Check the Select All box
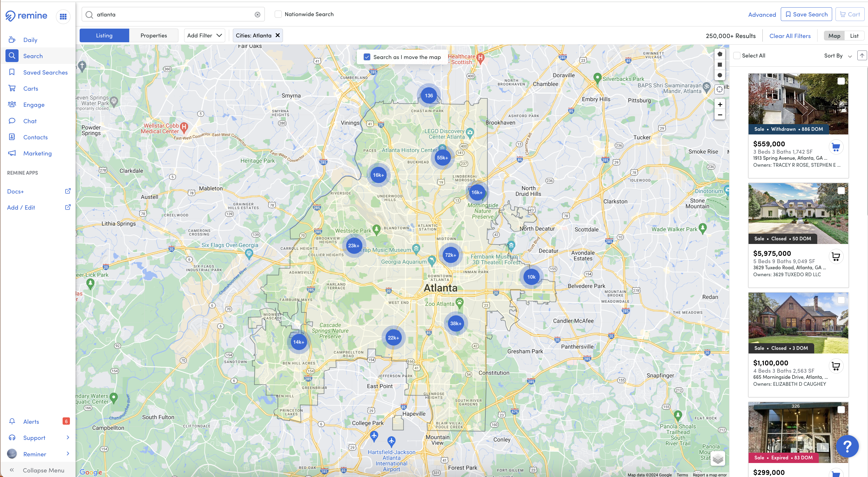This screenshot has height=477, width=868. [x=737, y=56]
